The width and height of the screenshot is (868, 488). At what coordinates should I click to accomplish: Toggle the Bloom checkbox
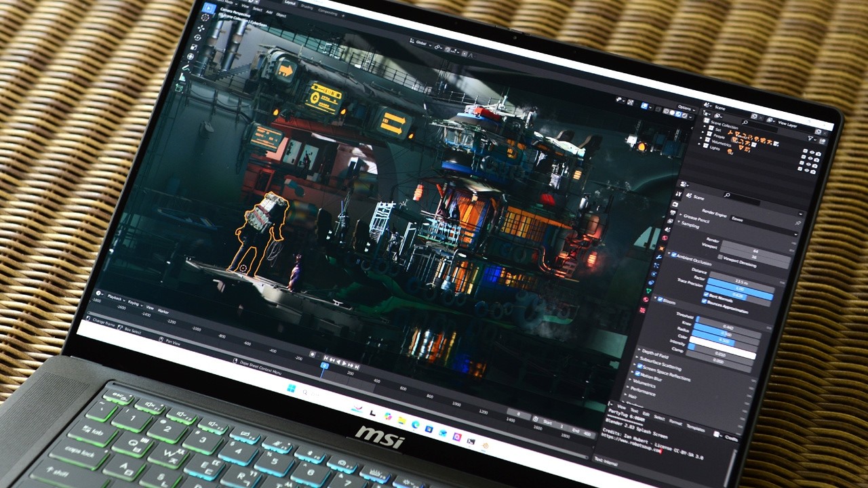pos(660,298)
